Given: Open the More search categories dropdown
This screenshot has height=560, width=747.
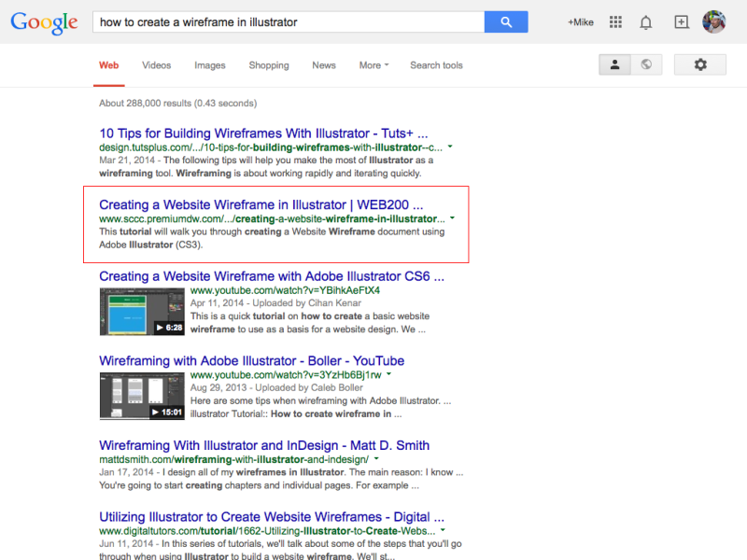Looking at the screenshot, I should [x=374, y=65].
